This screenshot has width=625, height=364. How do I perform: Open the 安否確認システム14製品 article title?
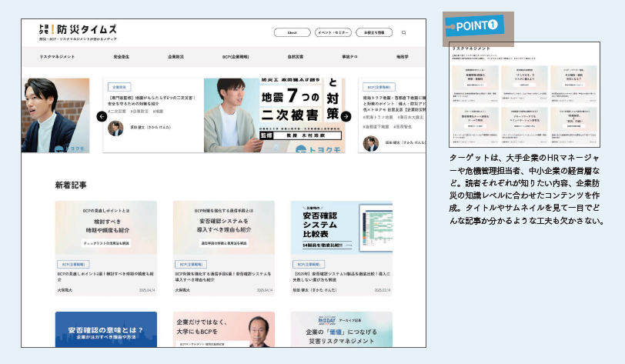(342, 277)
